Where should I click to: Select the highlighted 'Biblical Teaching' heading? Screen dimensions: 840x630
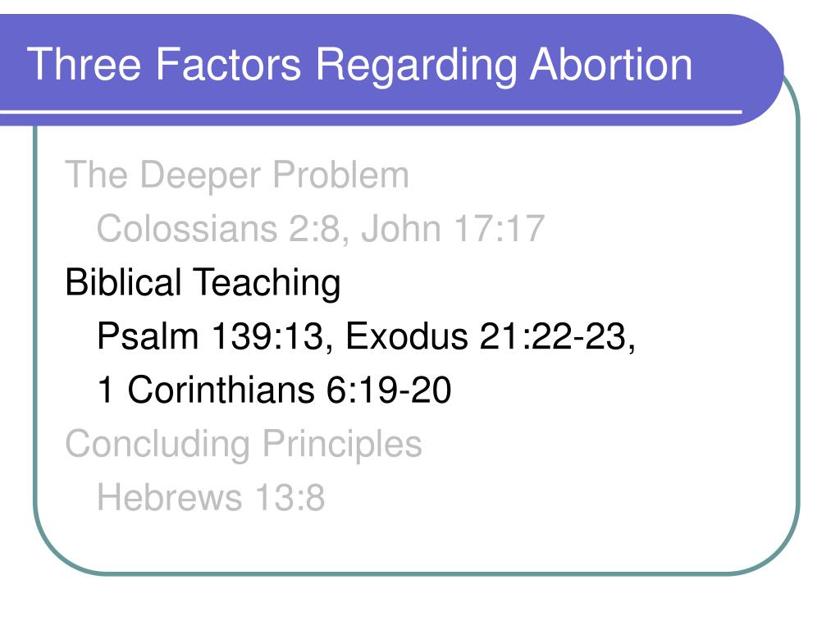(203, 284)
